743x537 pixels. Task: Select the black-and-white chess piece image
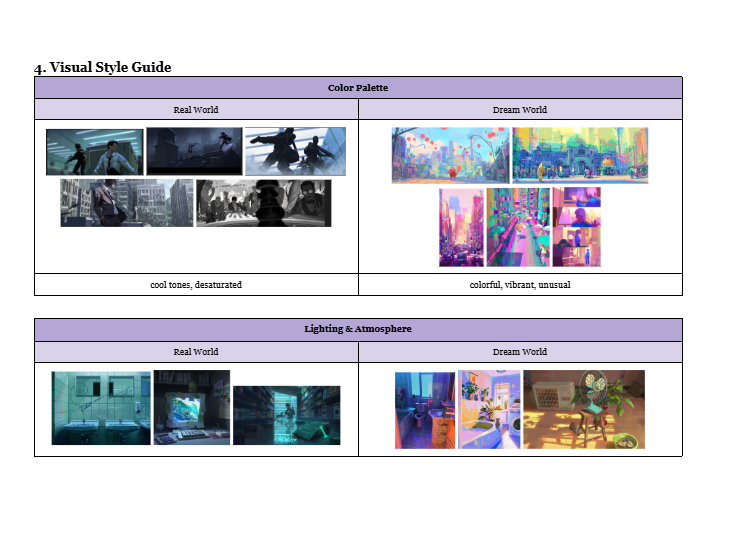264,203
